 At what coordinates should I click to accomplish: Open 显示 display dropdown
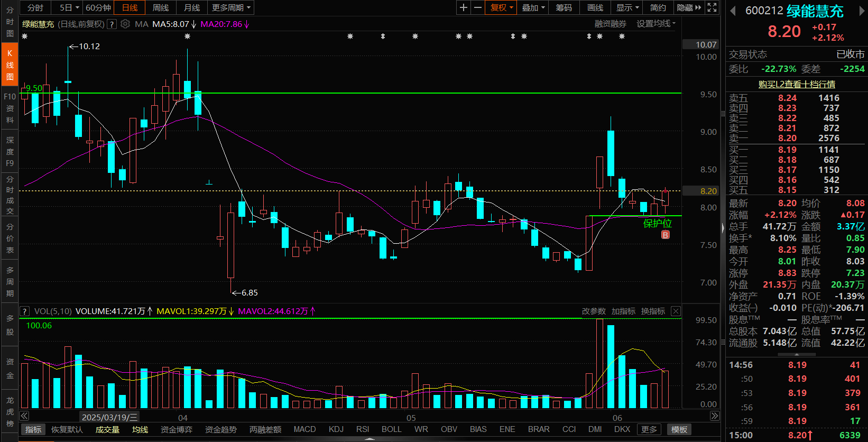coord(627,7)
